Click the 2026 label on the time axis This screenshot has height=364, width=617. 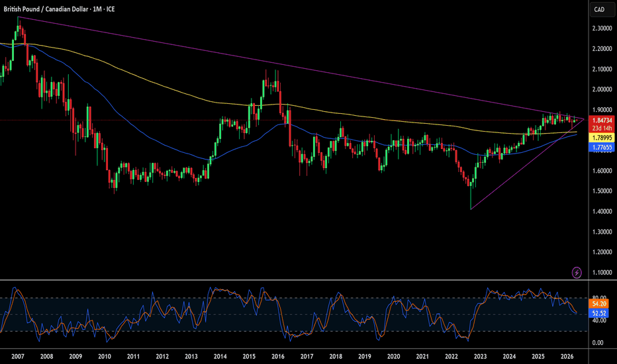click(567, 357)
